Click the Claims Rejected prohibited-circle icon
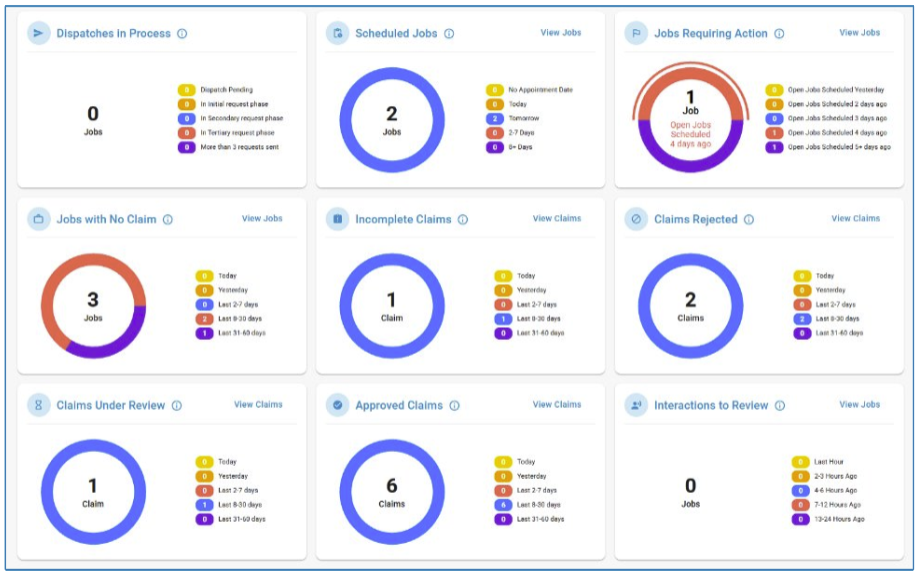 click(636, 219)
